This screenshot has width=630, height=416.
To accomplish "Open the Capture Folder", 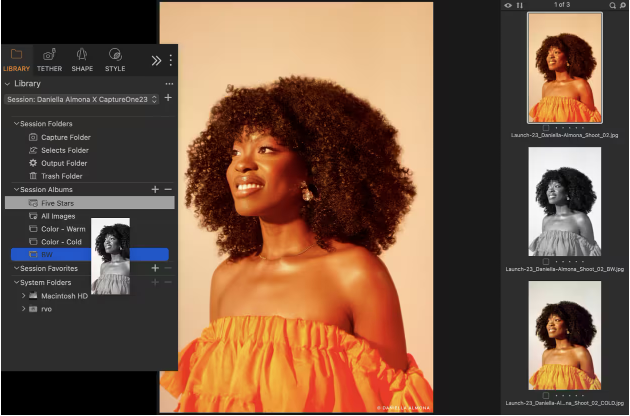I will [x=64, y=137].
